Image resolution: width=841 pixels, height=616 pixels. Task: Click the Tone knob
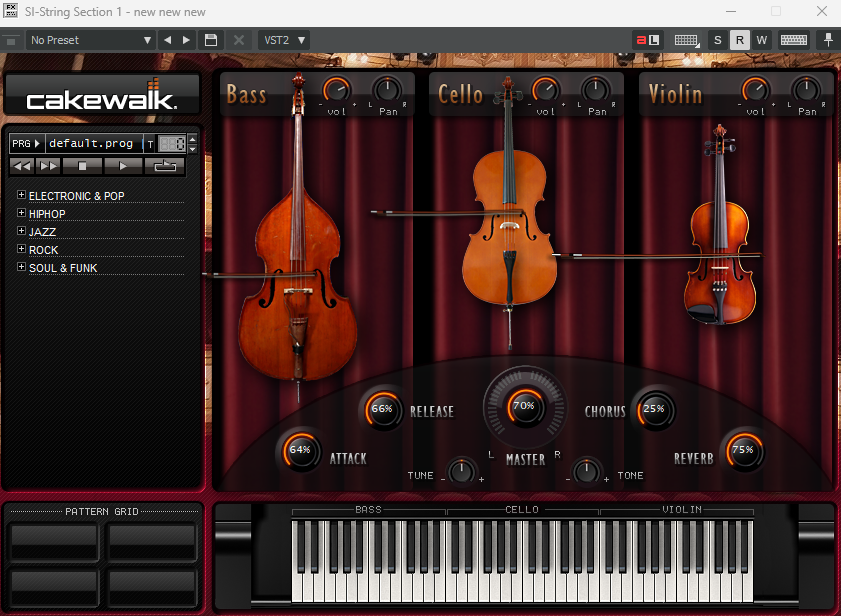(587, 471)
